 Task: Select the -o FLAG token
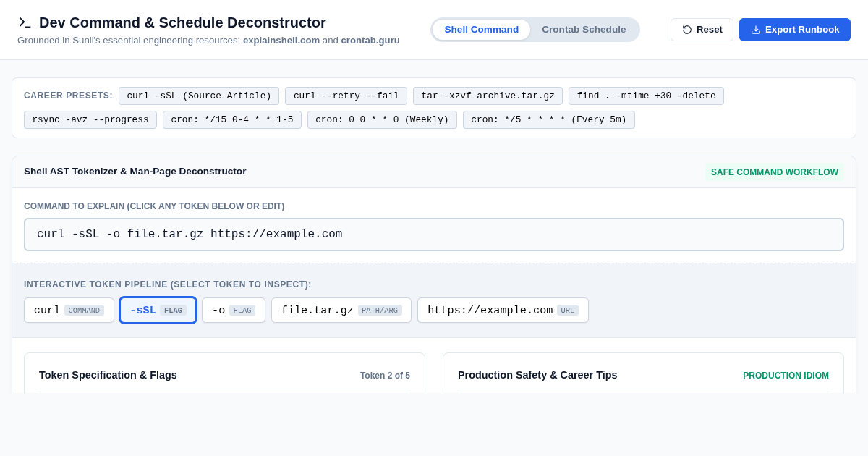pos(234,311)
